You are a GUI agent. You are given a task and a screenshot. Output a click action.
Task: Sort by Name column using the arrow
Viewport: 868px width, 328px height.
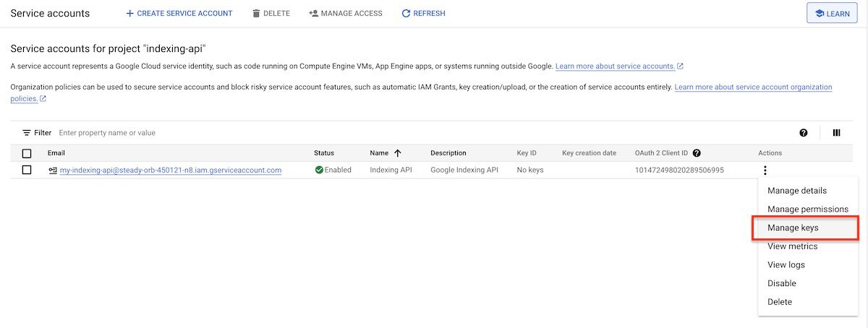point(398,153)
